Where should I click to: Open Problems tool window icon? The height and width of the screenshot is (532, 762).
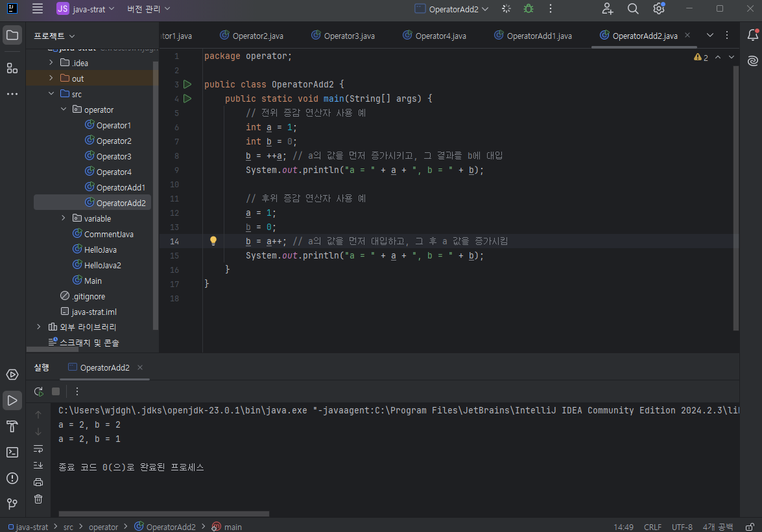(x=12, y=478)
